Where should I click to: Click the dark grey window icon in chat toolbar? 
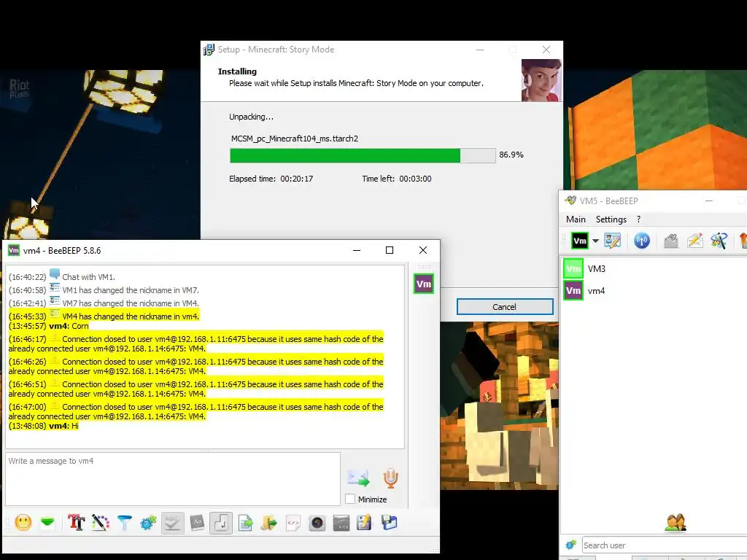341,523
